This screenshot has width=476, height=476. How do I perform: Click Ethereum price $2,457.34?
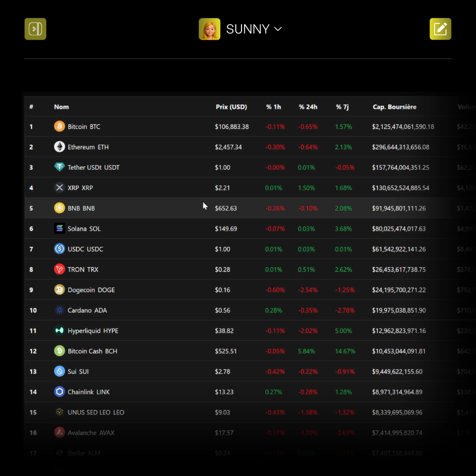[x=228, y=147]
